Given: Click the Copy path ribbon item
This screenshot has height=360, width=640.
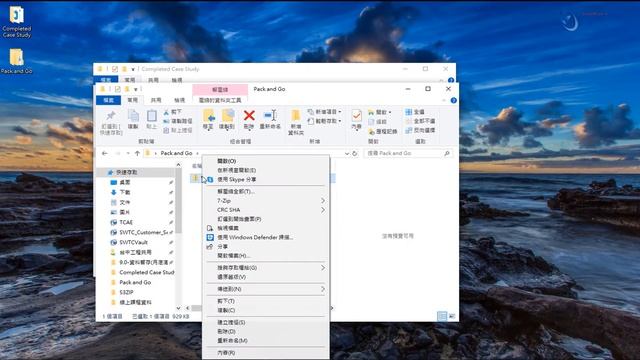Looking at the screenshot, I should 178,121.
